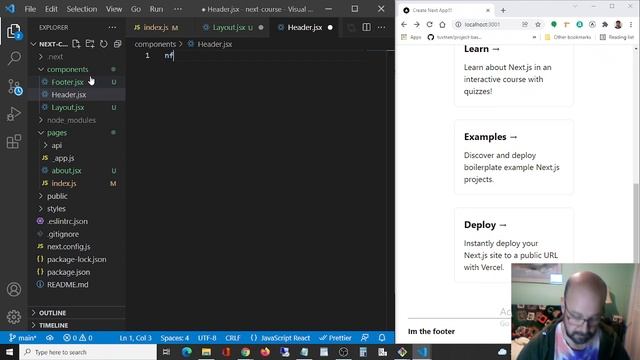Viewport: 640px width, 360px height.
Task: Refresh the explorer tree
Action: (x=104, y=44)
